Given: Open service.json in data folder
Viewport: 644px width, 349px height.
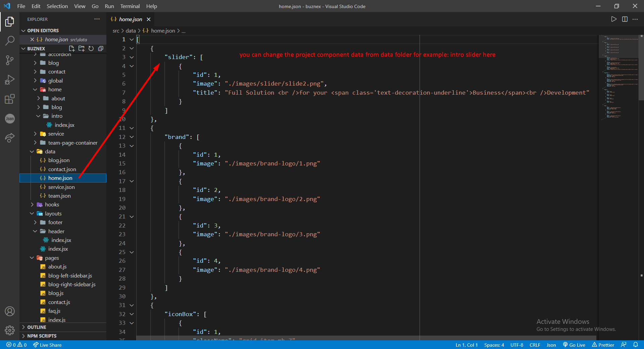Looking at the screenshot, I should (63, 187).
